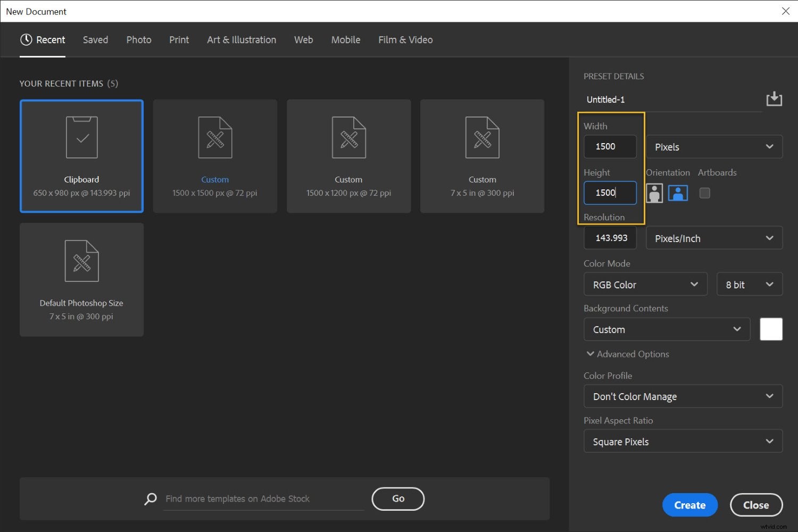Click into the Resolution input field

coord(610,238)
